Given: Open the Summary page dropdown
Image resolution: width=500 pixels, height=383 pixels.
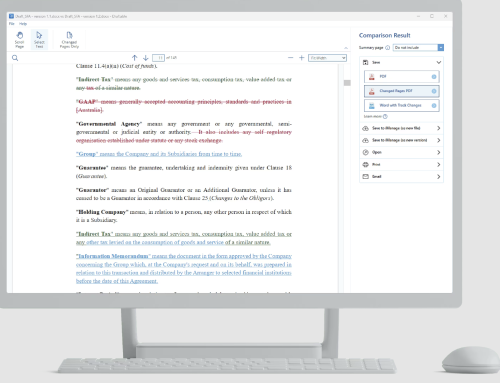Looking at the screenshot, I should pos(418,48).
